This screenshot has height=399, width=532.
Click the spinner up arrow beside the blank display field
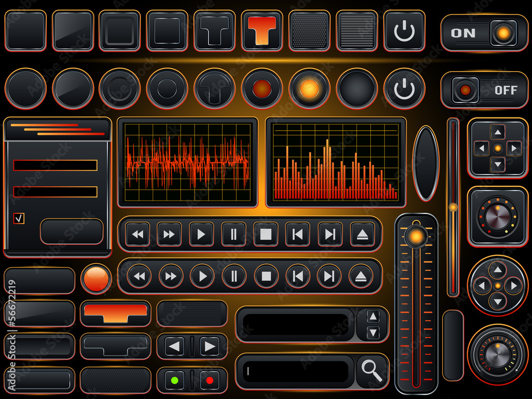373,316
